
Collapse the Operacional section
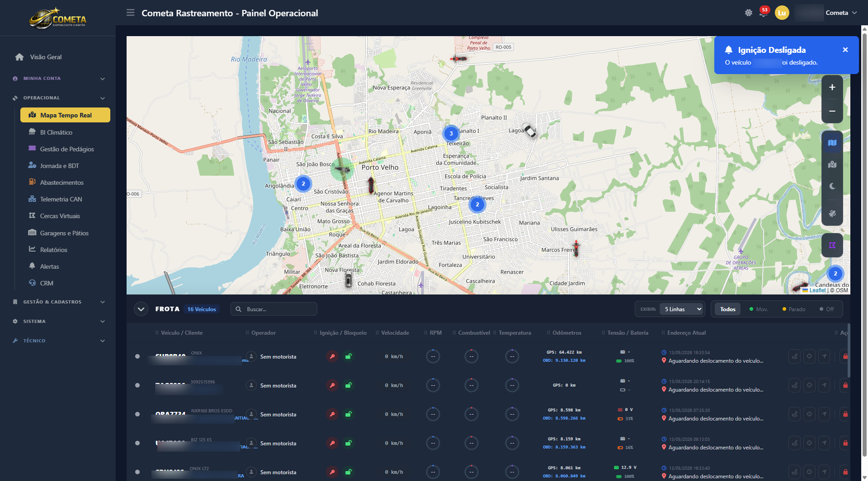[x=58, y=98]
